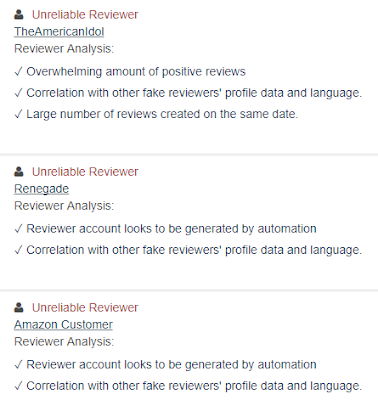Click Amazon Customer's correlation with fake reviewers text
378x400 pixels.
coord(194,386)
